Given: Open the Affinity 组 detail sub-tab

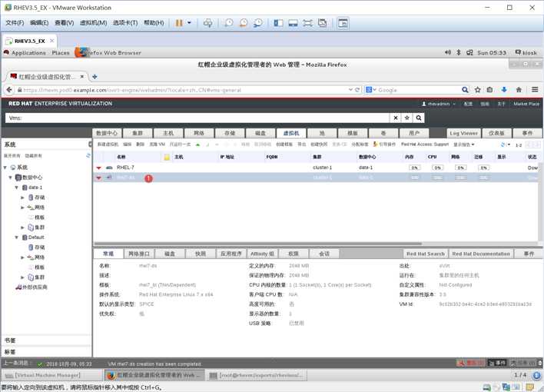Looking at the screenshot, I should point(262,254).
